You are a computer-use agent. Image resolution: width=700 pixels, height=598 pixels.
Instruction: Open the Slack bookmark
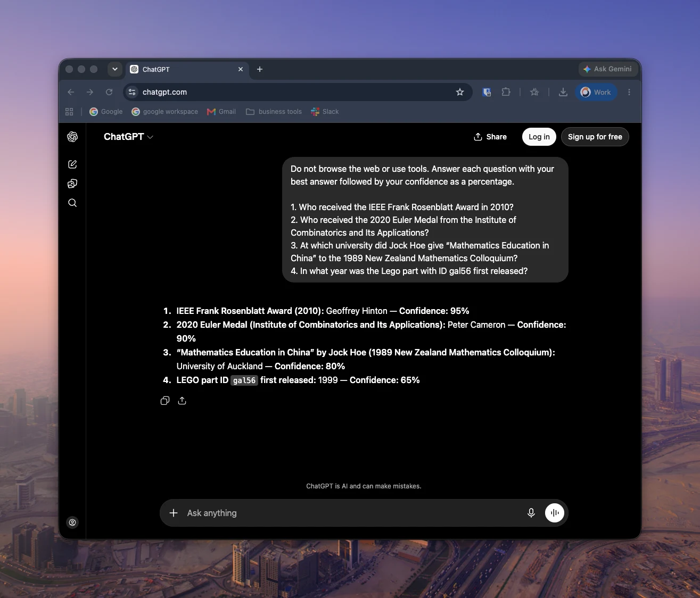click(x=325, y=112)
